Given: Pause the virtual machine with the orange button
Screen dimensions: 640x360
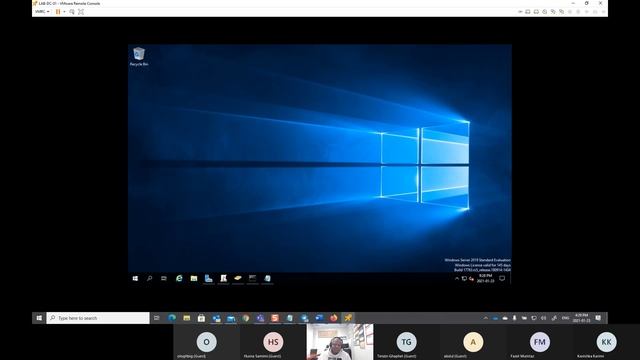Looking at the screenshot, I should pyautogui.click(x=58, y=12).
